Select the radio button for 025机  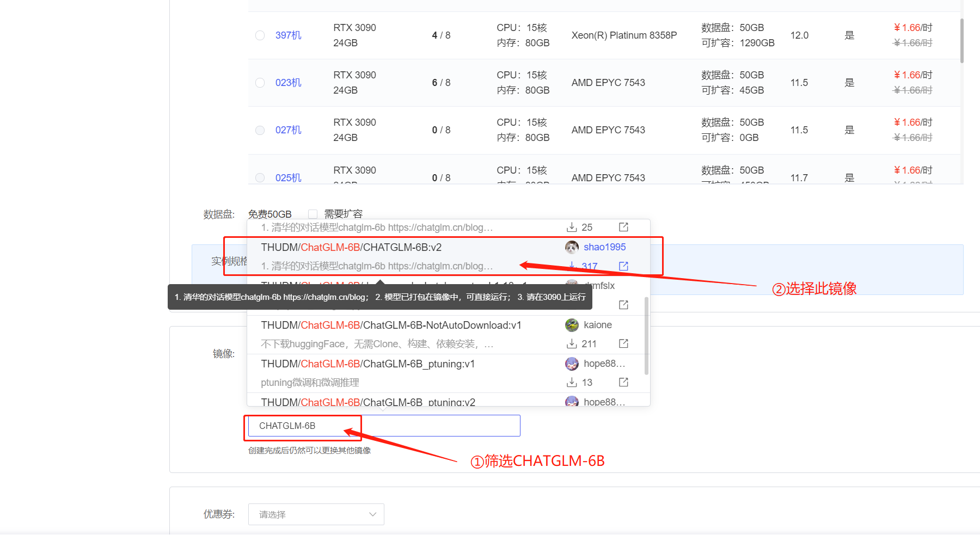[x=260, y=178]
